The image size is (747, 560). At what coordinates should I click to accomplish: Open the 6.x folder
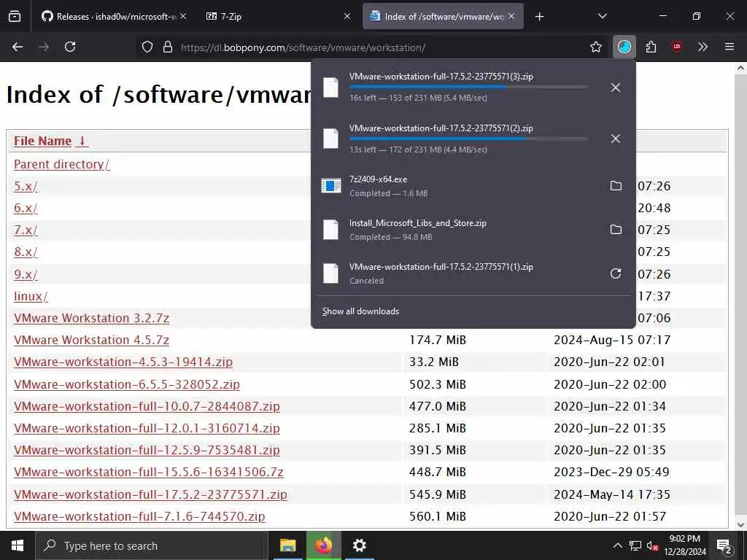(x=26, y=208)
